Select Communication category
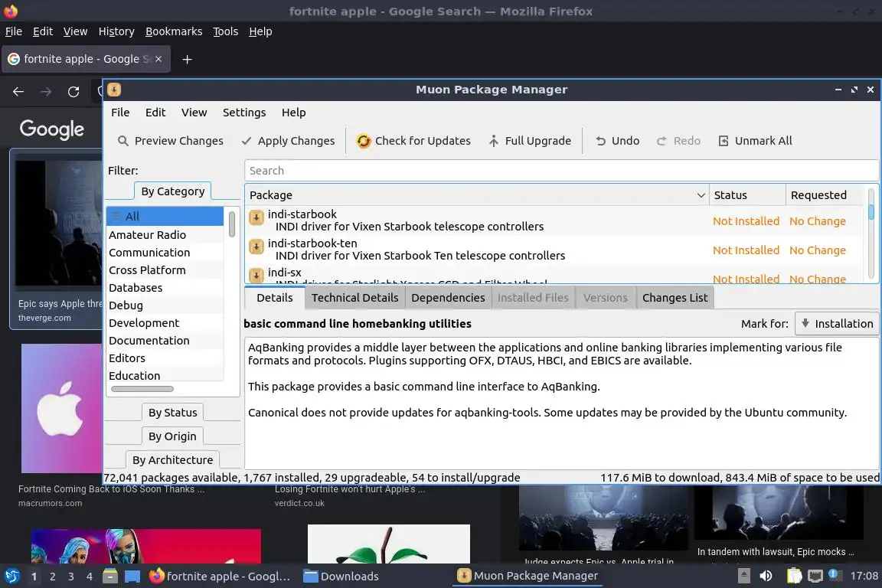 click(165, 252)
